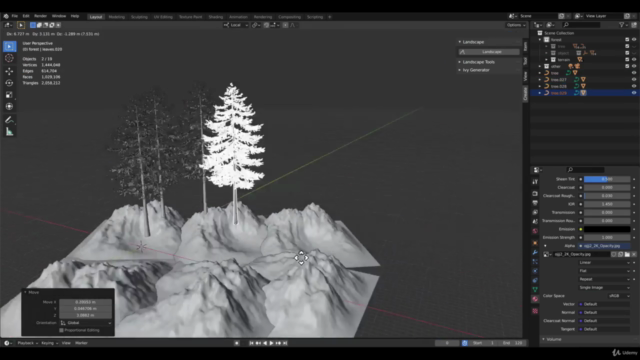Hide the forest collection with eye icon
The width and height of the screenshot is (640, 360).
pos(634,40)
